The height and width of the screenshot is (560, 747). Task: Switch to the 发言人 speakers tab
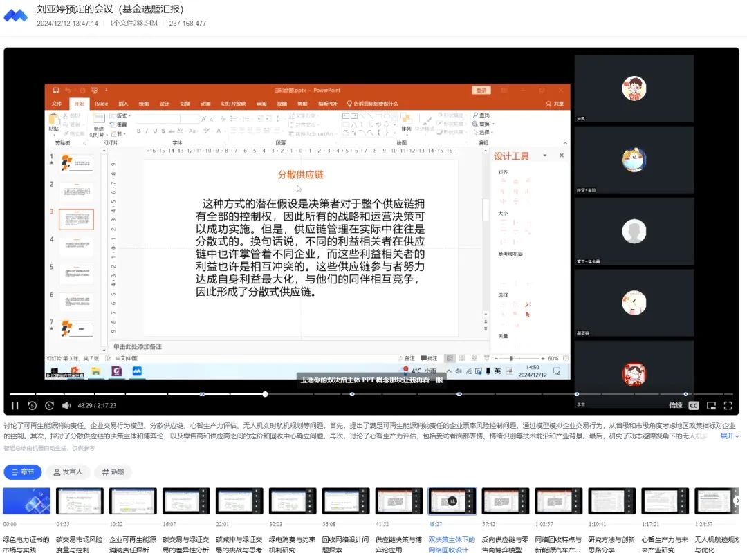(68, 472)
